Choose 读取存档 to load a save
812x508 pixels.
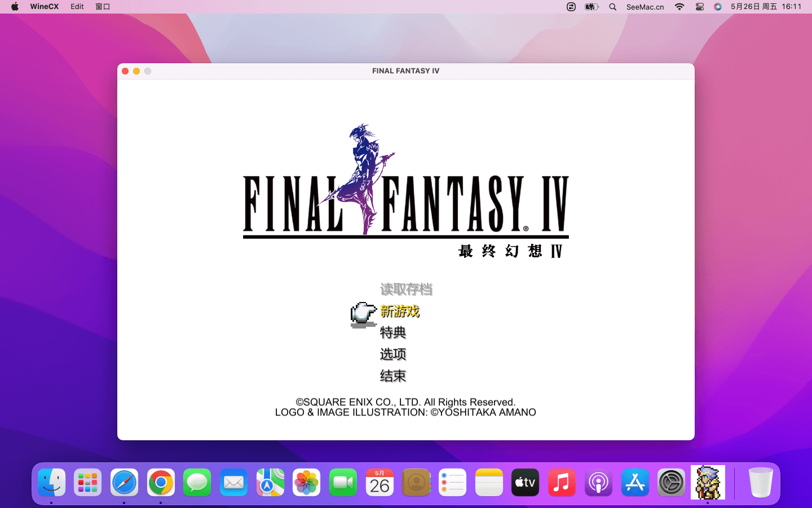[406, 290]
